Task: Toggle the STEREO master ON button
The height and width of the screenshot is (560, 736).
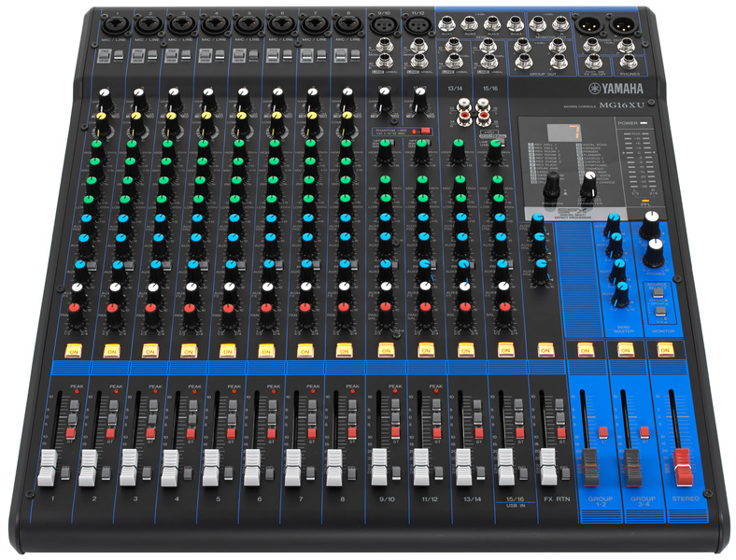Action: (665, 349)
